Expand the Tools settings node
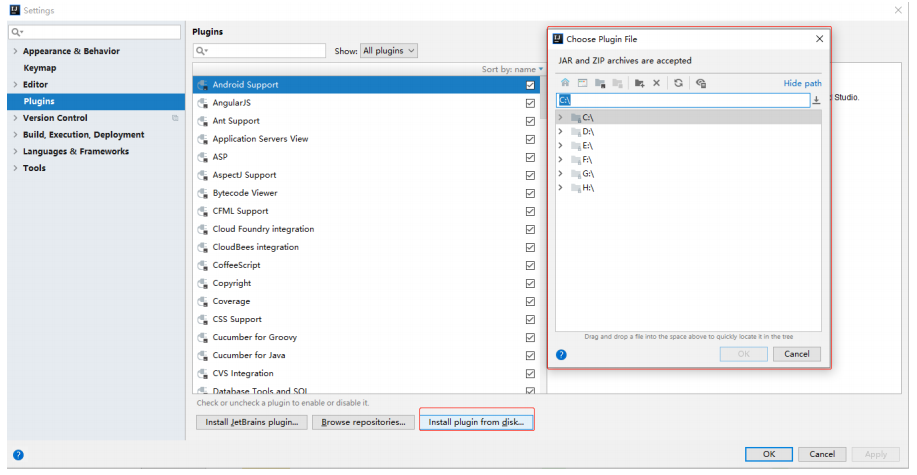The height and width of the screenshot is (475, 917). [15, 168]
